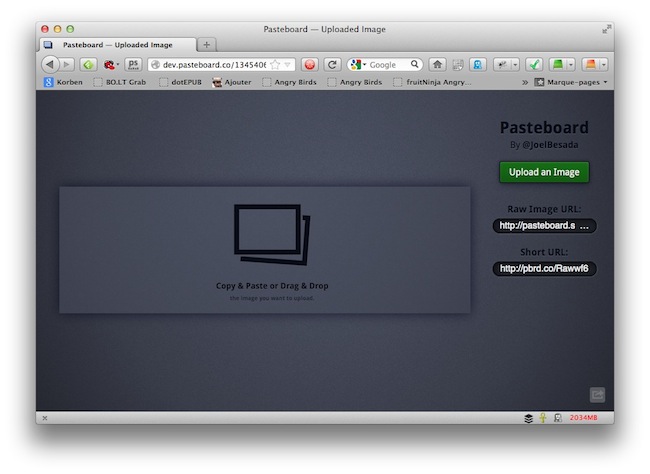Open the BO.LT Grab bookmark
The height and width of the screenshot is (474, 650).
120,82
